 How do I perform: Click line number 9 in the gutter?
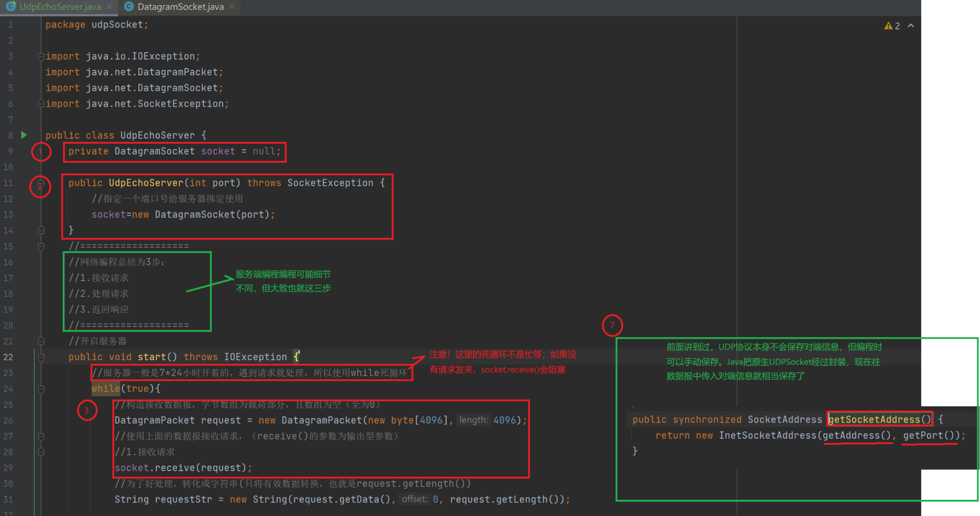tap(10, 151)
